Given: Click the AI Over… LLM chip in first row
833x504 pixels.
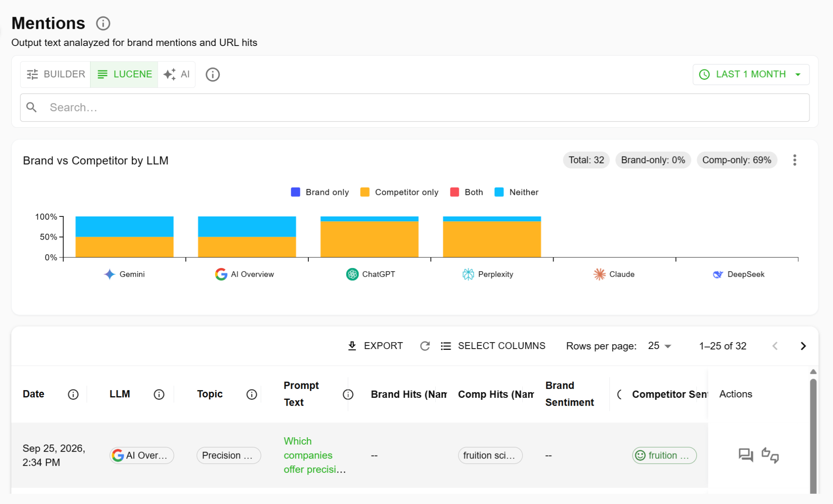Looking at the screenshot, I should 142,455.
